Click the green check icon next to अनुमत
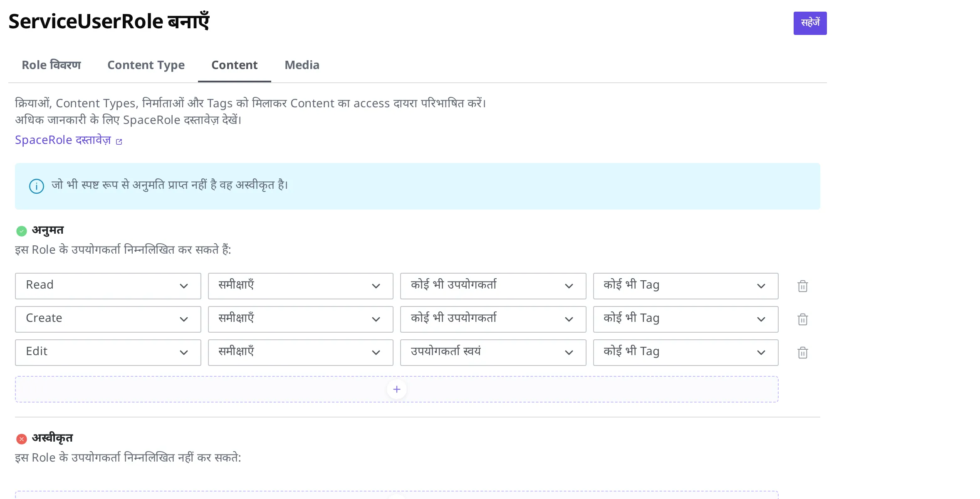 22,231
